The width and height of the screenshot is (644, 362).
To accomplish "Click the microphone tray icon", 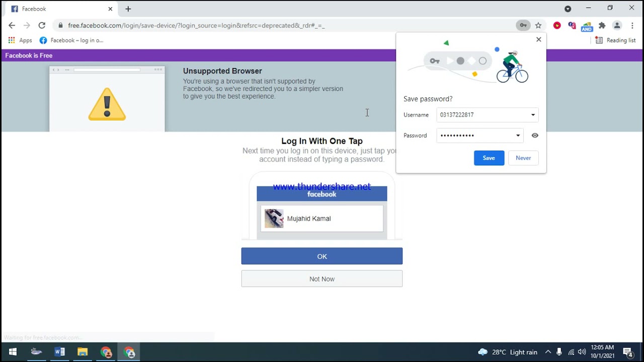I will pyautogui.click(x=559, y=352).
